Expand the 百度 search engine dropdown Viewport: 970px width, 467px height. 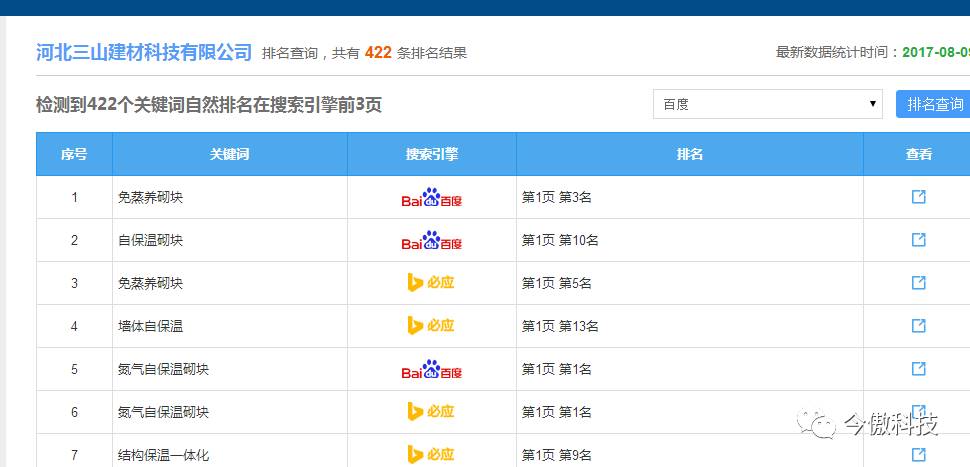coord(767,104)
